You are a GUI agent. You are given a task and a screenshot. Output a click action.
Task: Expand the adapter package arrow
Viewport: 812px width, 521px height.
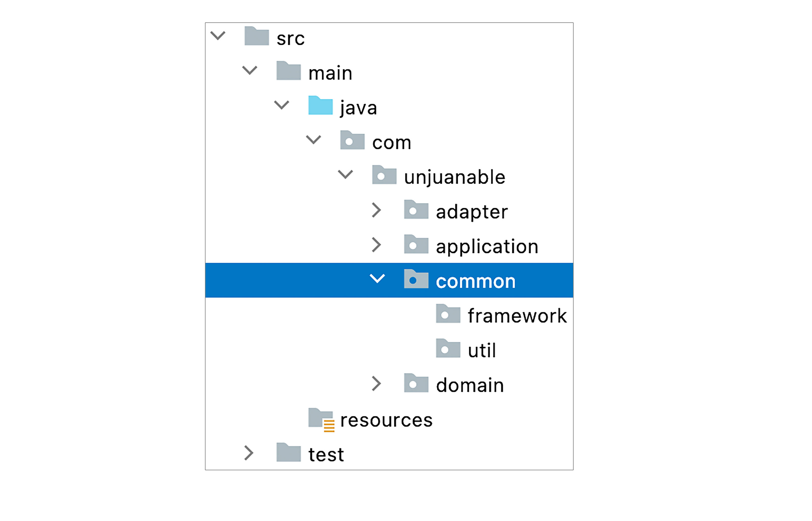(376, 210)
